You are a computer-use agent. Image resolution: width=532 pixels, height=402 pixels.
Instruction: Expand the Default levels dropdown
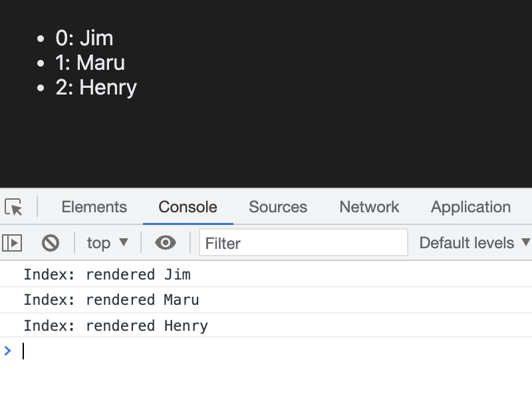click(474, 243)
